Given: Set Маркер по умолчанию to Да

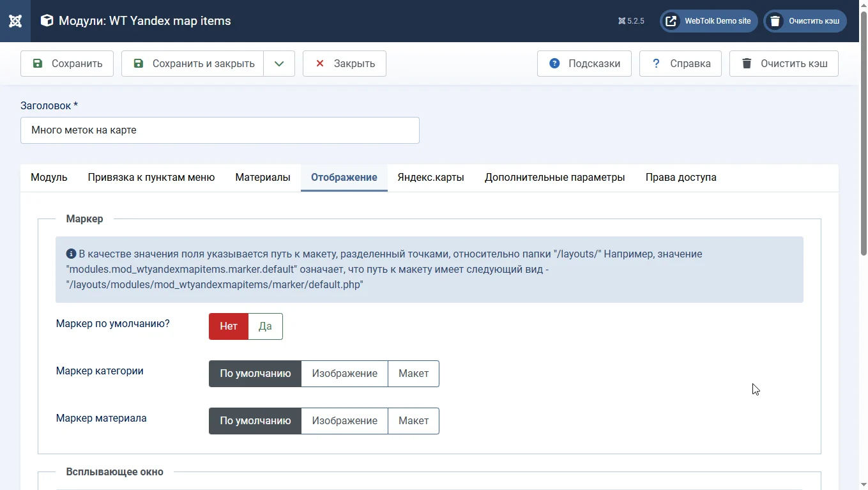Looking at the screenshot, I should click(x=265, y=326).
